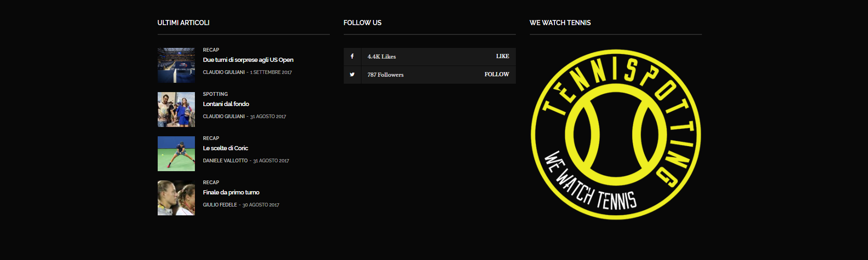Select the SPOTTING category label

coord(215,94)
